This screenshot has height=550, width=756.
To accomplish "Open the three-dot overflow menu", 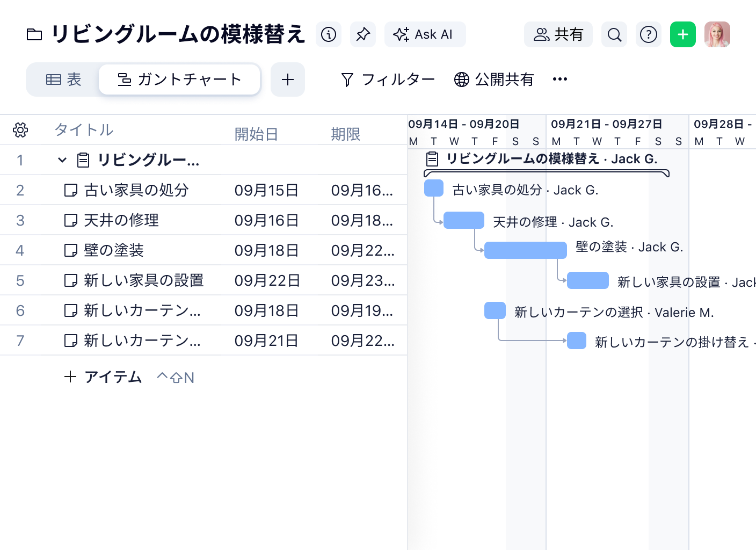I will 560,79.
